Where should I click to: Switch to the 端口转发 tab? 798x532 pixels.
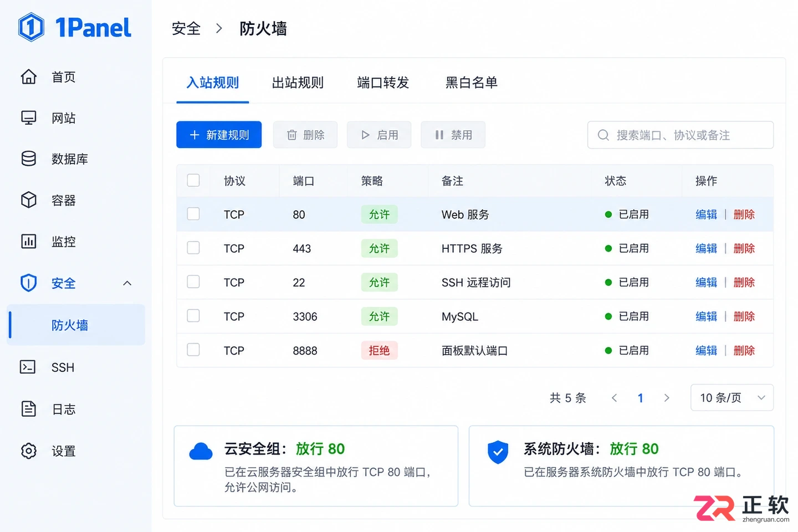tap(383, 83)
